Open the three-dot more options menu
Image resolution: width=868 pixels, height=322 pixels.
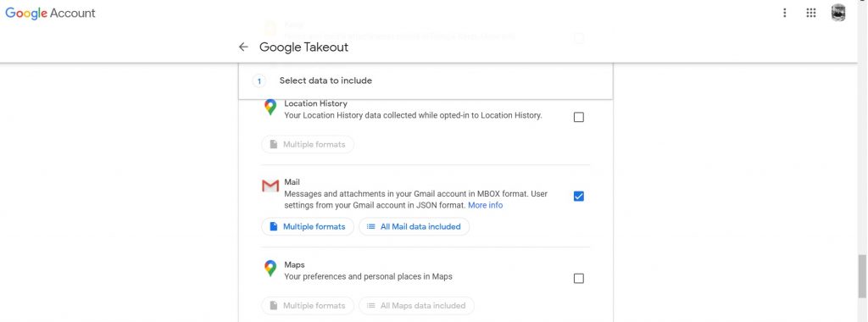[x=784, y=13]
